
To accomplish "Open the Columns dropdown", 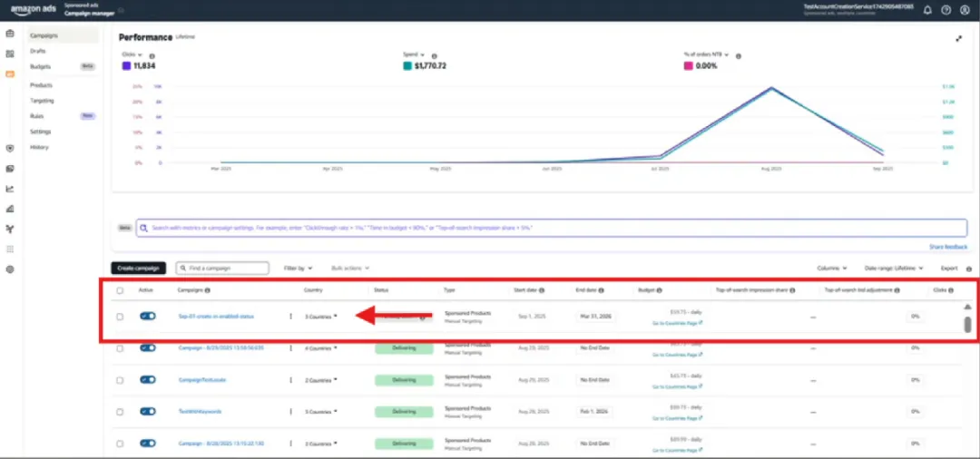I will point(832,269).
